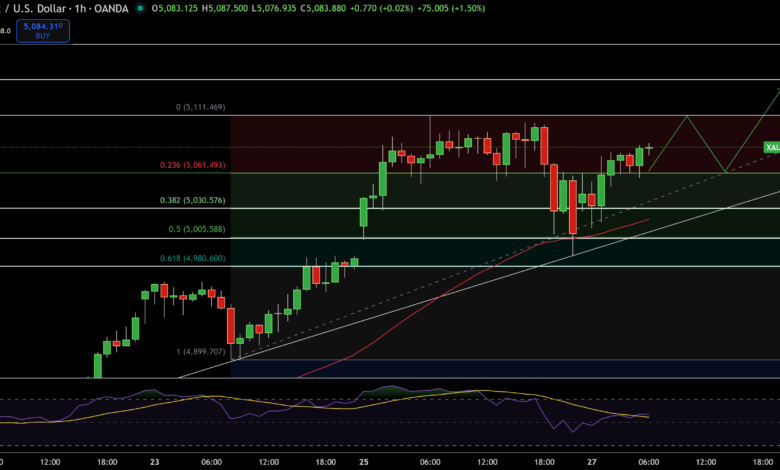This screenshot has width=780, height=470.
Task: Click the green XAU price label on right edge
Action: 771,147
